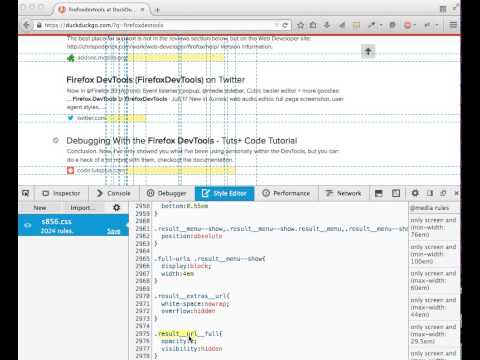The image size is (480, 360).
Task: Click the DevTools dock-to-side icon
Action: (430, 193)
